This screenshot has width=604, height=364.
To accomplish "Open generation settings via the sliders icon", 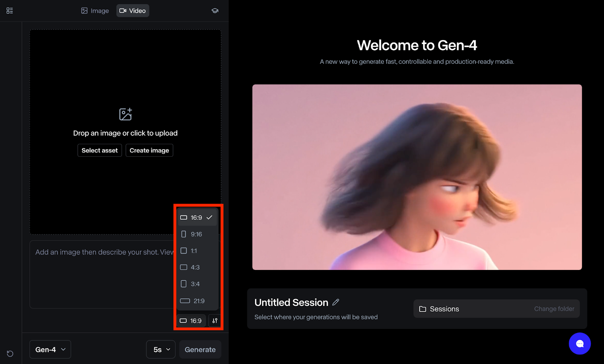I will point(214,320).
